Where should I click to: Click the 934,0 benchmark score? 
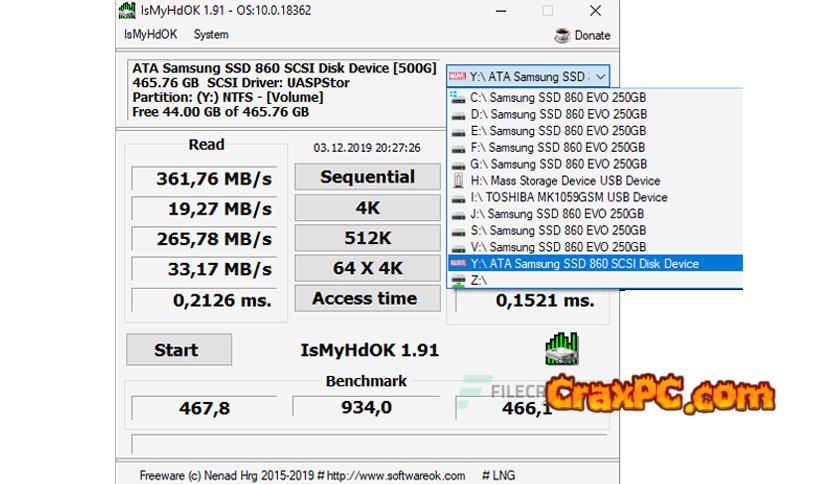coord(366,408)
